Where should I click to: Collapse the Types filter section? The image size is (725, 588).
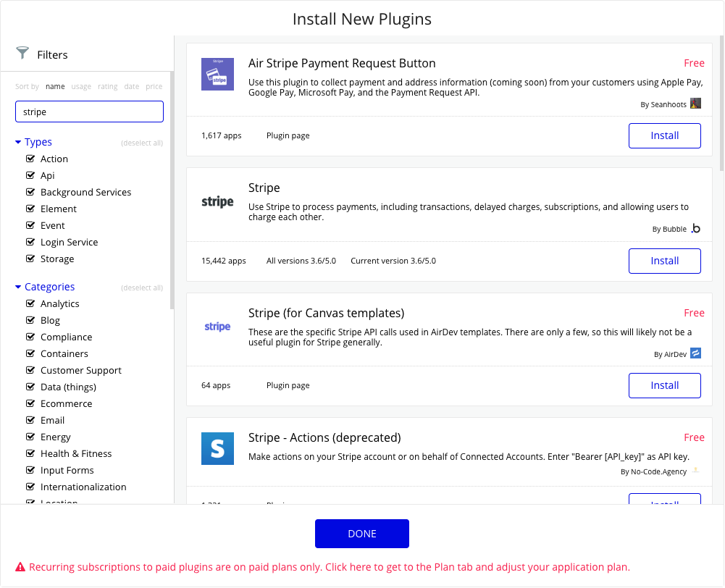(18, 142)
